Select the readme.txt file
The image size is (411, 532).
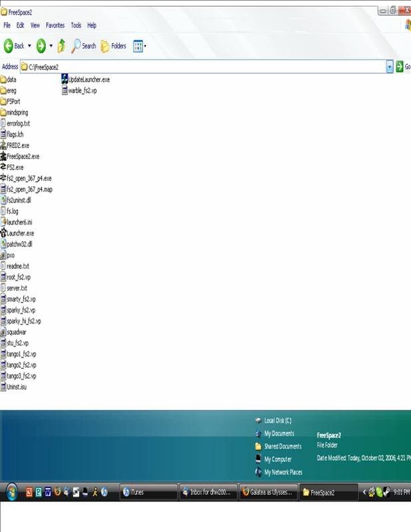click(x=15, y=266)
